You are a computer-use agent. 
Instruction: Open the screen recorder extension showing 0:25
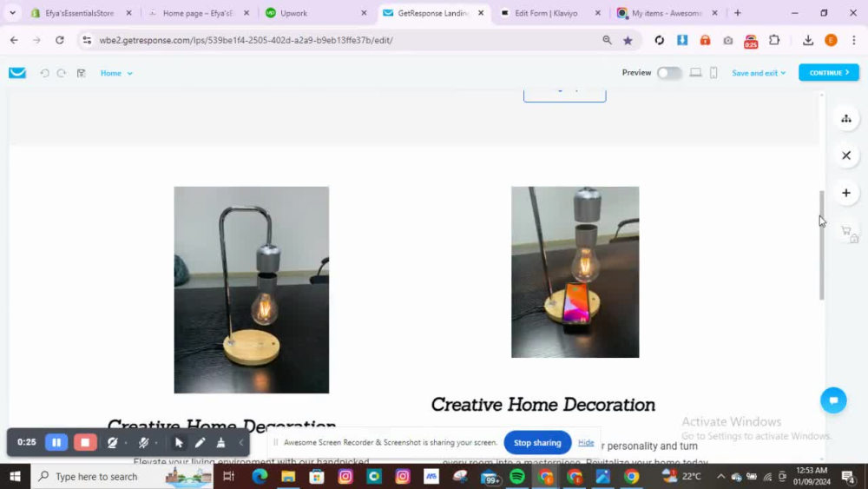[x=751, y=41]
